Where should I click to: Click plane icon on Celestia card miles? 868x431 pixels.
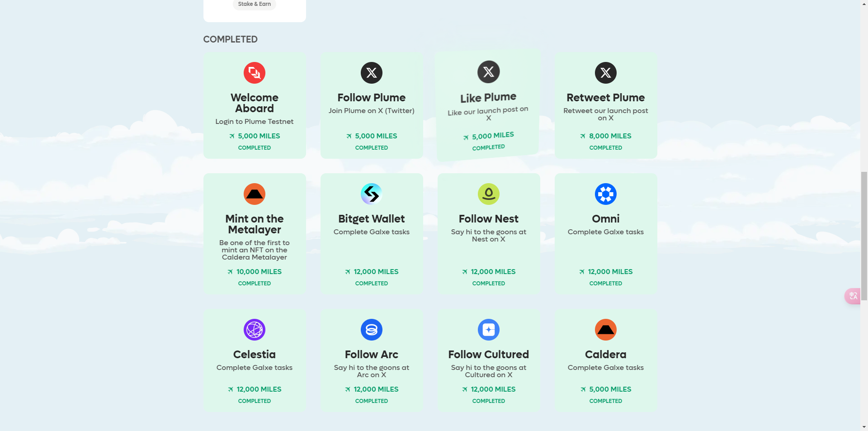(x=231, y=389)
